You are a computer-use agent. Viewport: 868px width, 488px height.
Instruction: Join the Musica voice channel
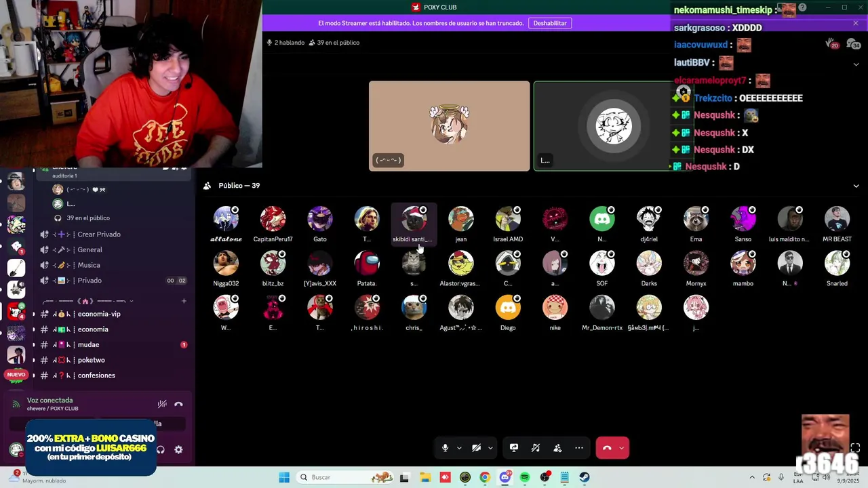click(x=113, y=265)
